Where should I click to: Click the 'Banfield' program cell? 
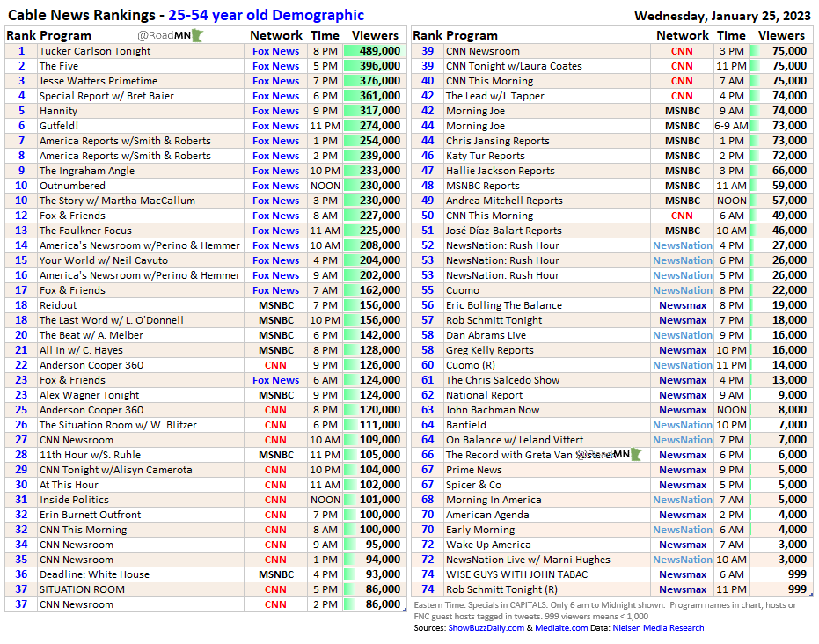click(547, 425)
